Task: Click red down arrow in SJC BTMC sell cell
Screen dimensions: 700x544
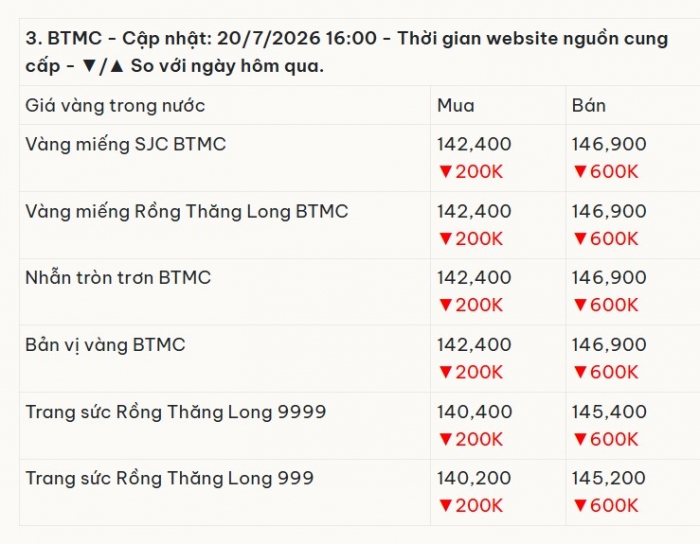Action: tap(580, 171)
